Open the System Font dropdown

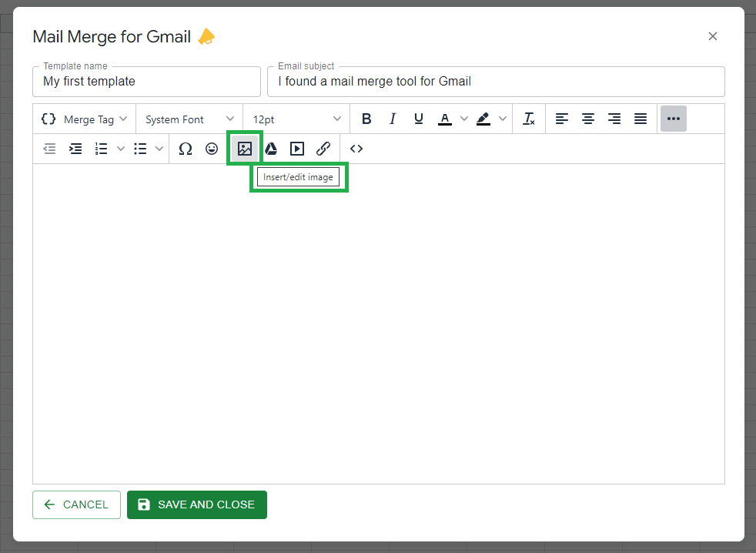click(x=189, y=119)
